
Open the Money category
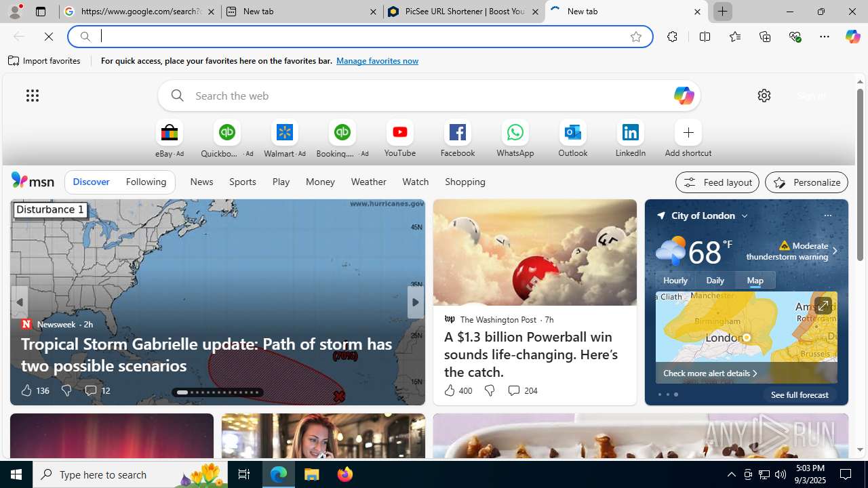tap(320, 182)
